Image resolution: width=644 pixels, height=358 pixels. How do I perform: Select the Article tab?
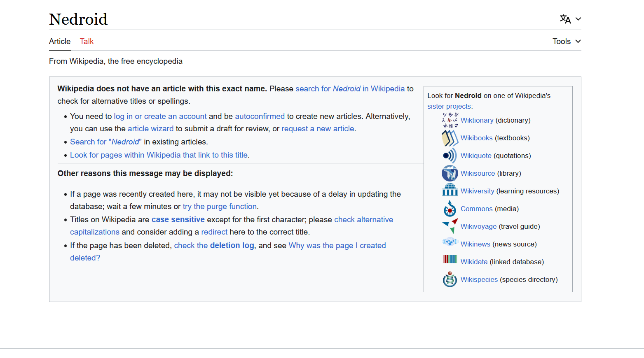pyautogui.click(x=60, y=41)
